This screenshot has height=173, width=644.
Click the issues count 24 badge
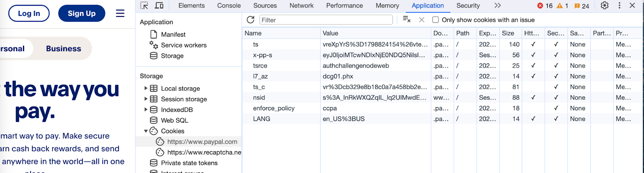[582, 6]
